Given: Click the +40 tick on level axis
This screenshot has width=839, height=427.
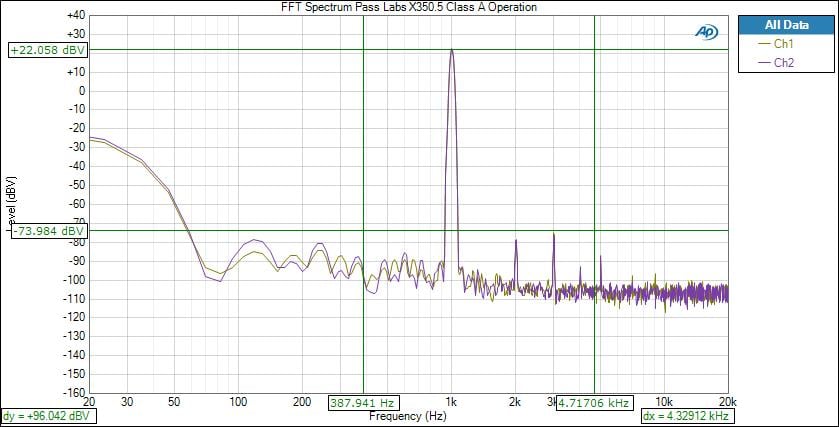Looking at the screenshot, I should click(x=75, y=17).
